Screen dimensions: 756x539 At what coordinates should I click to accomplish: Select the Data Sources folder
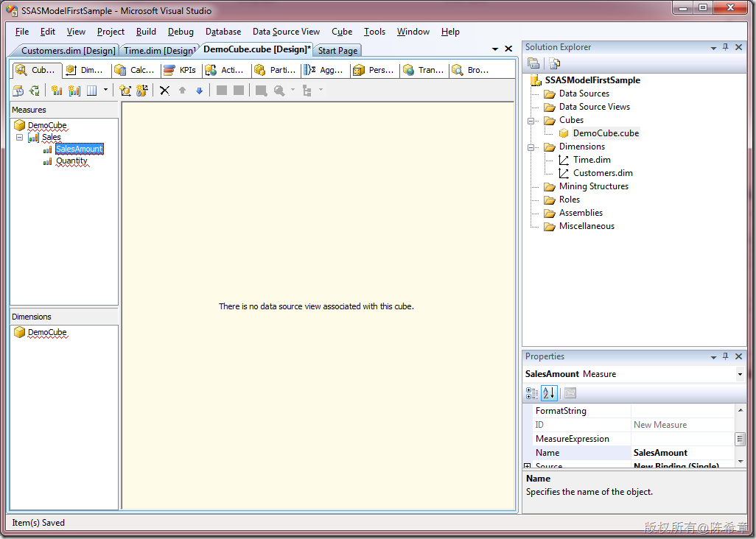pyautogui.click(x=584, y=94)
